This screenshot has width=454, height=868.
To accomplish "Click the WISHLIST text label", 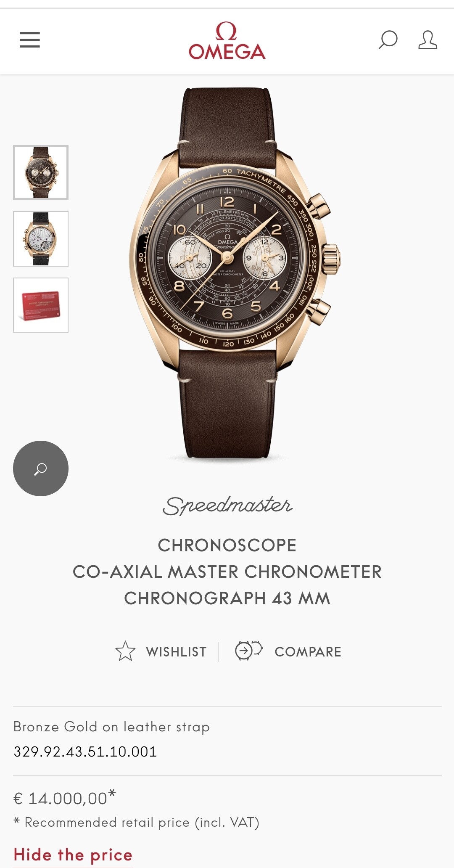I will pyautogui.click(x=176, y=652).
